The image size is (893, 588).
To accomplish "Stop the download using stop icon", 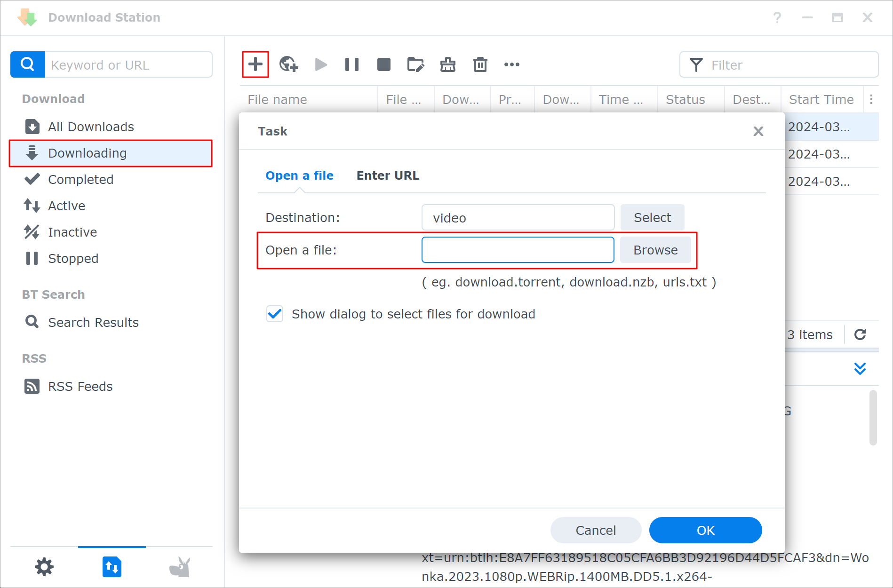I will 383,64.
